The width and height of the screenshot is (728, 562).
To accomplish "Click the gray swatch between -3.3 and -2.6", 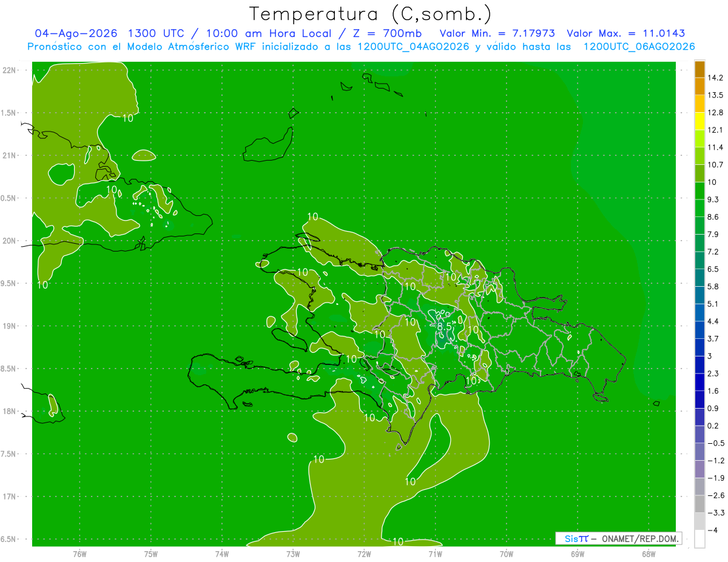I will click(x=700, y=504).
